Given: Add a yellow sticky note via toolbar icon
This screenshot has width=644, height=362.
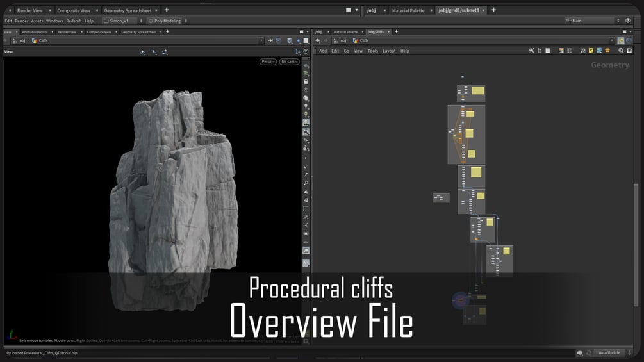Looking at the screenshot, I should 591,51.
